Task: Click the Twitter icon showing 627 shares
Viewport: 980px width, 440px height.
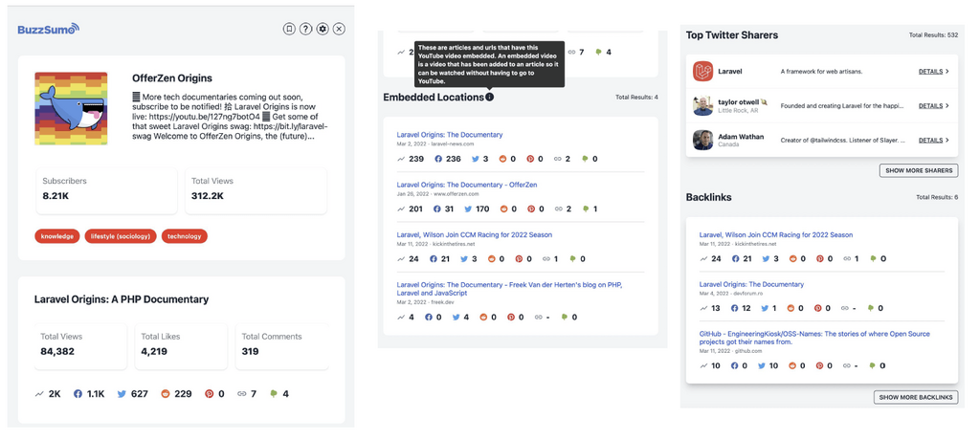Action: (122, 393)
